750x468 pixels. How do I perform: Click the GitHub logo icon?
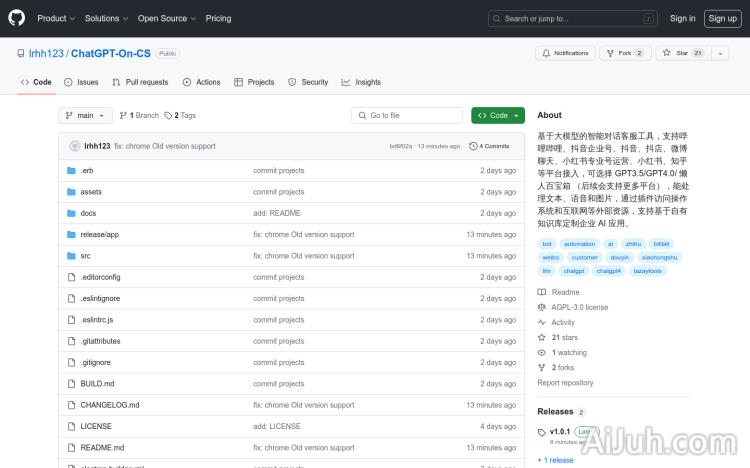coord(19,18)
